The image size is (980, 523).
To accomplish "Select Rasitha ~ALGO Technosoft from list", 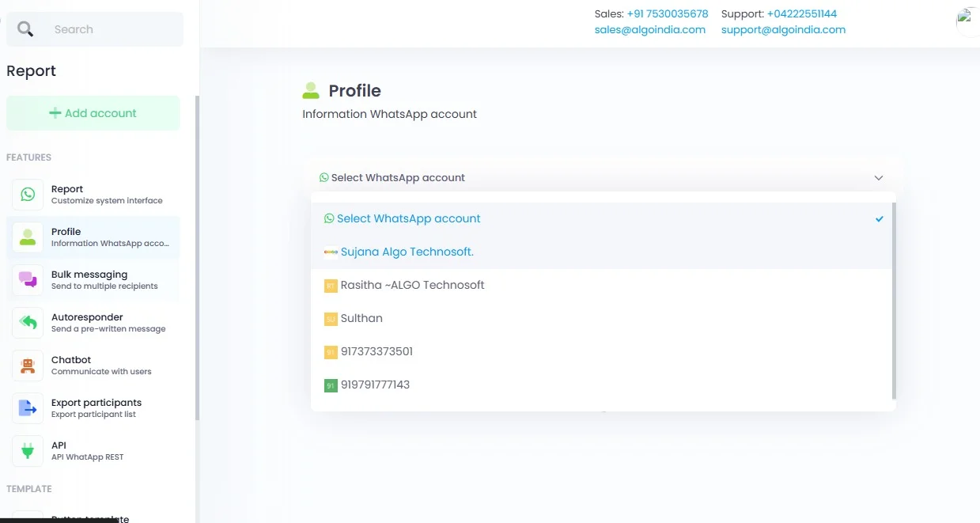I will click(412, 285).
